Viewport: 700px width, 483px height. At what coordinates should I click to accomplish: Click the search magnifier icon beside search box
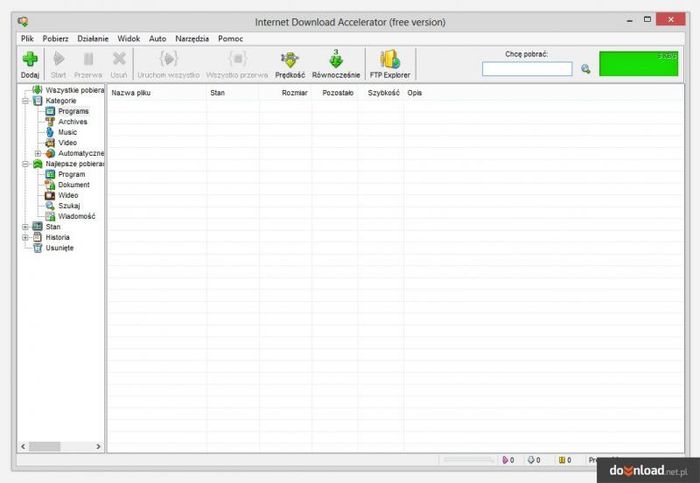(586, 69)
